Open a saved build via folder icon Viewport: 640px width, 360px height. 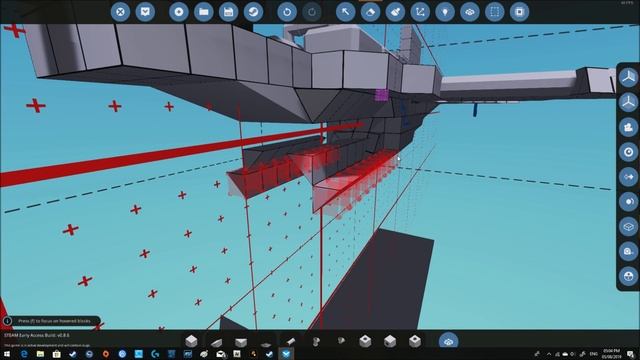(x=204, y=12)
